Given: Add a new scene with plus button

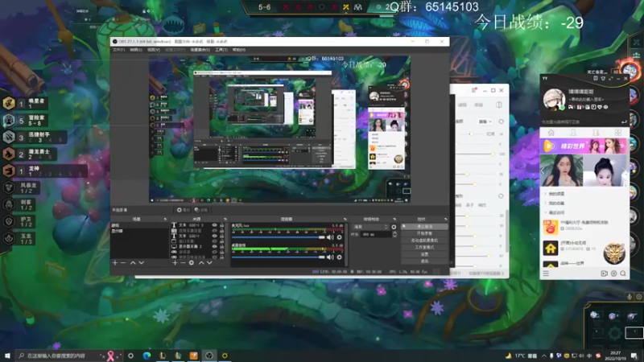Looking at the screenshot, I should [115, 263].
